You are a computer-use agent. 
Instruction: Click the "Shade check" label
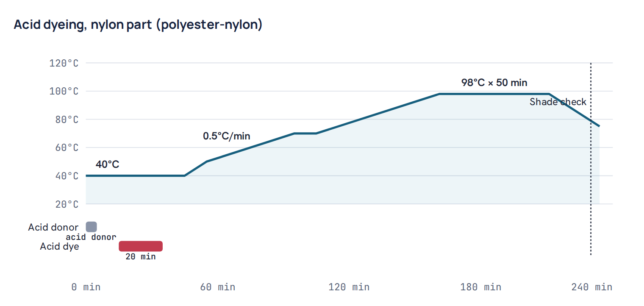point(558,102)
